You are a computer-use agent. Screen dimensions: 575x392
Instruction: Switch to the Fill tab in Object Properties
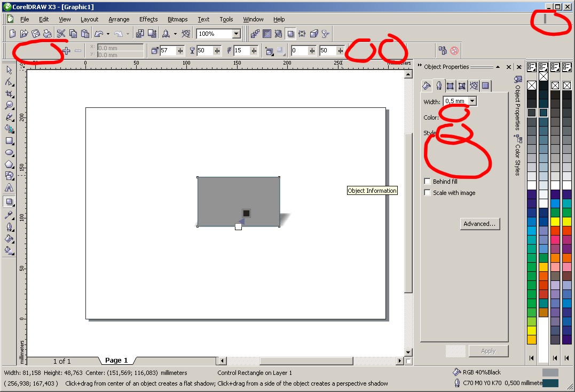coord(427,85)
